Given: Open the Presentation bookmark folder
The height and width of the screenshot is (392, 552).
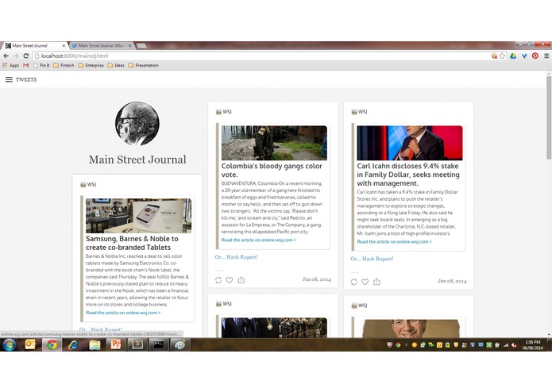Looking at the screenshot, I should click(143, 65).
